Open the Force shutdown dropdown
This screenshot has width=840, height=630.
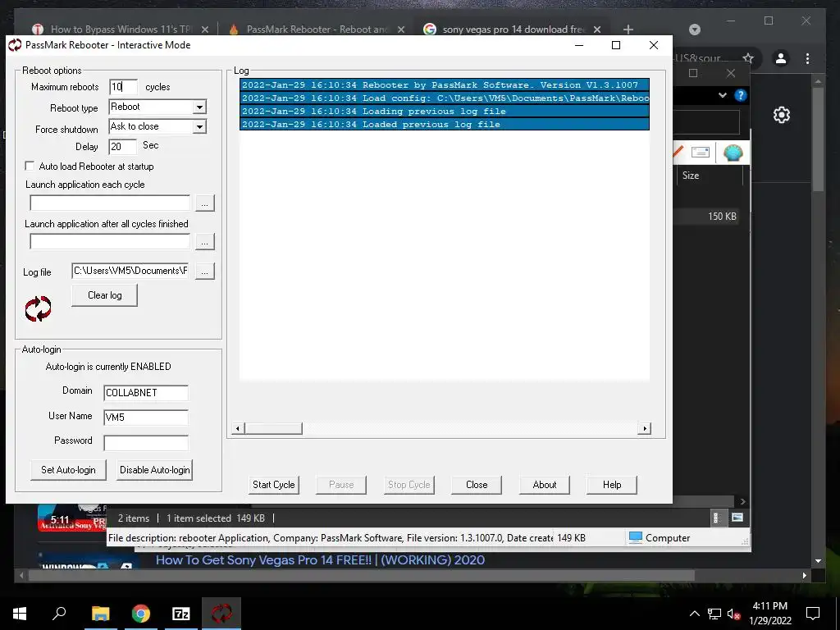(199, 127)
